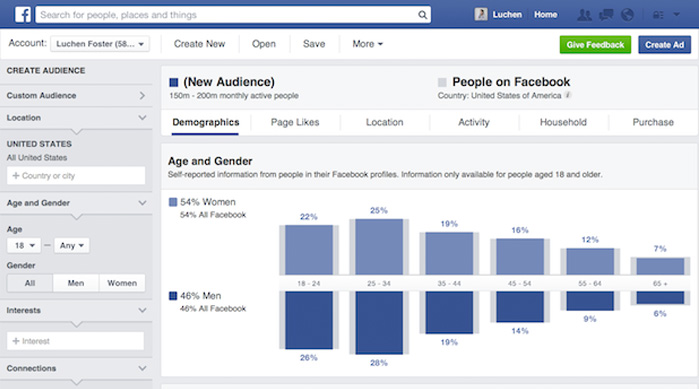The height and width of the screenshot is (389, 699).
Task: Click the New Audience blue color square
Action: click(x=174, y=82)
